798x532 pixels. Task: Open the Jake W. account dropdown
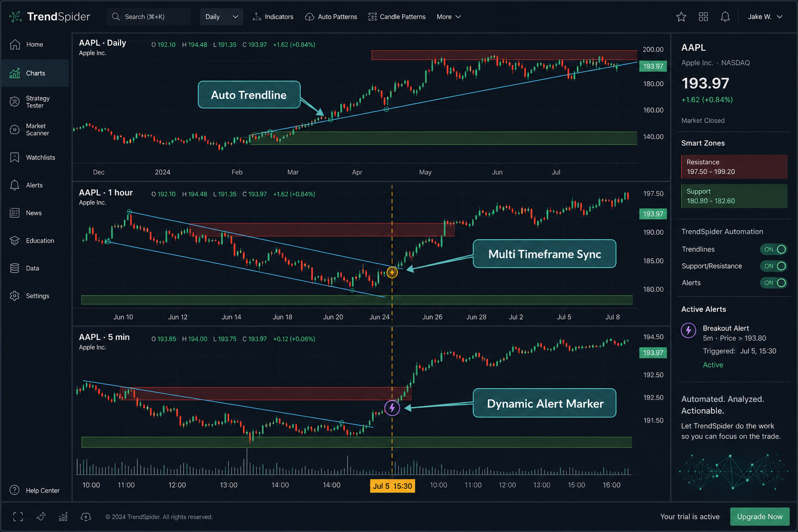click(x=765, y=17)
